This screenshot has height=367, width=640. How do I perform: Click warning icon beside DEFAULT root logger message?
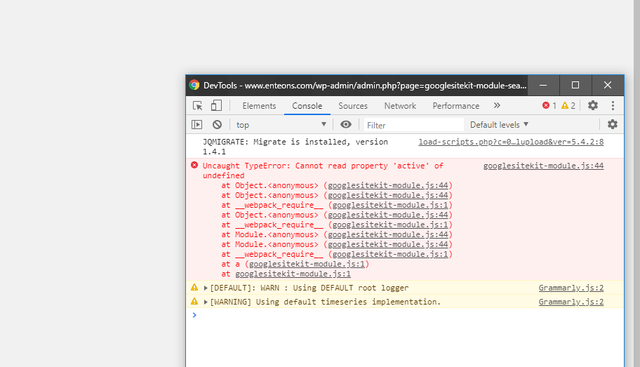pyautogui.click(x=194, y=287)
